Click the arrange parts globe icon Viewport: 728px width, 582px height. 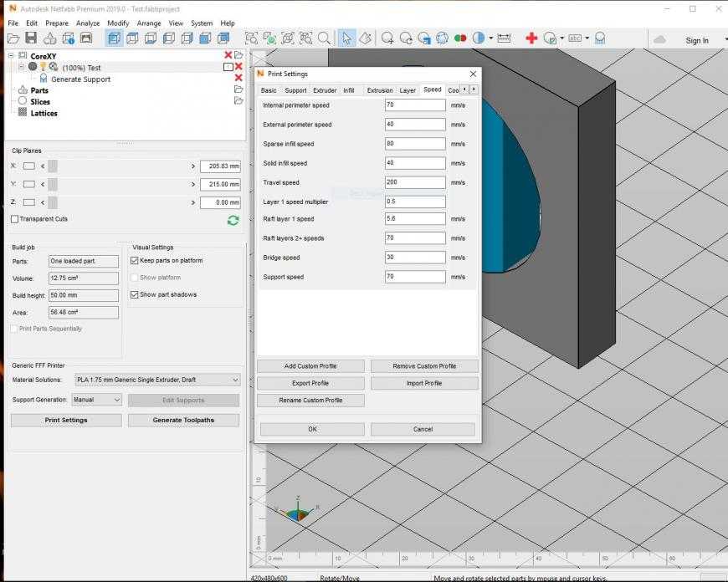pyautogui.click(x=442, y=38)
